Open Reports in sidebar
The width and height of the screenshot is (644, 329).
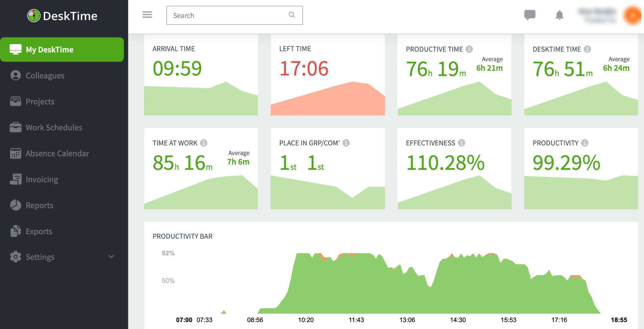[39, 205]
